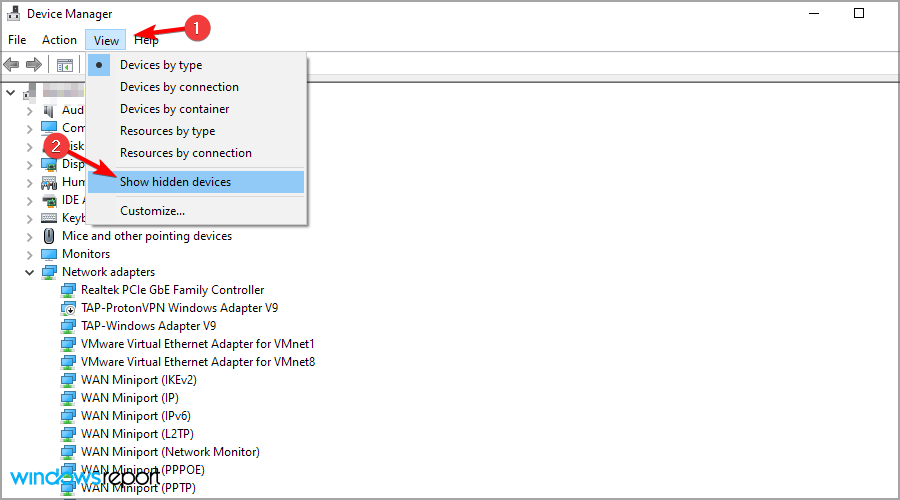Click the WAN Miniport (Network Monitor) icon
Screen dimensions: 900x500
[x=68, y=452]
